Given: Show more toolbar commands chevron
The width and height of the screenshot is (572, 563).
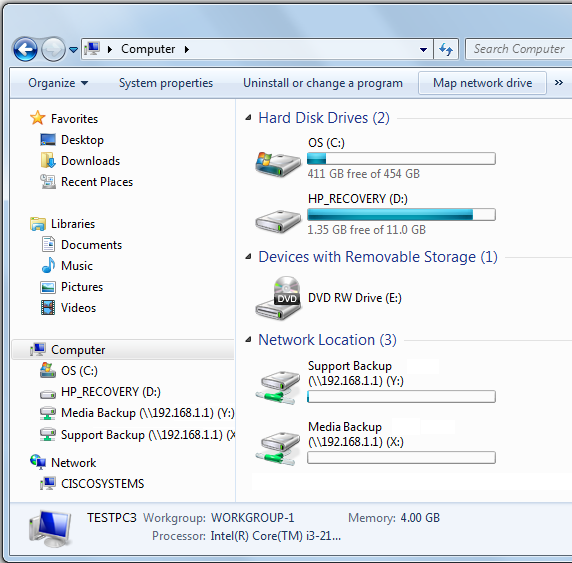Looking at the screenshot, I should coord(559,83).
